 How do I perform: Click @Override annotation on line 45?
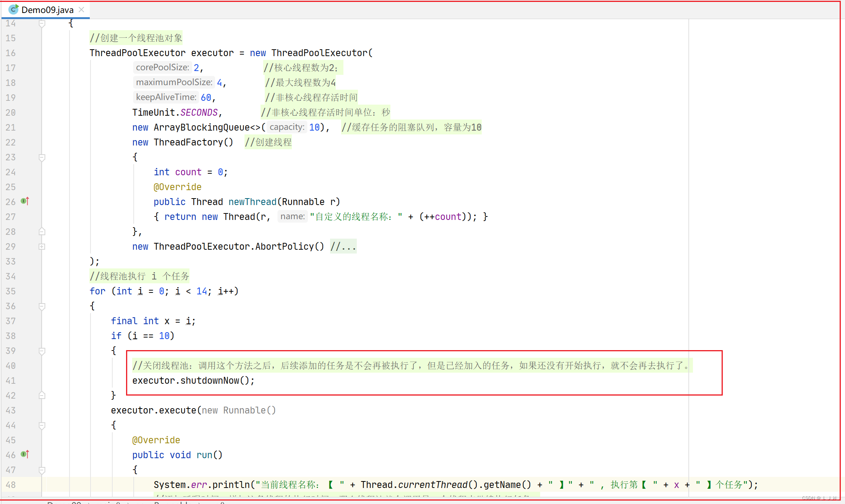pyautogui.click(x=156, y=440)
